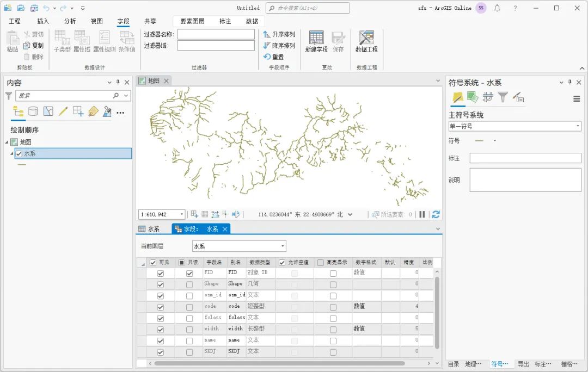Viewport: 588px width, 372px height.
Task: Click the 属性域 domains icon
Action: (x=82, y=38)
